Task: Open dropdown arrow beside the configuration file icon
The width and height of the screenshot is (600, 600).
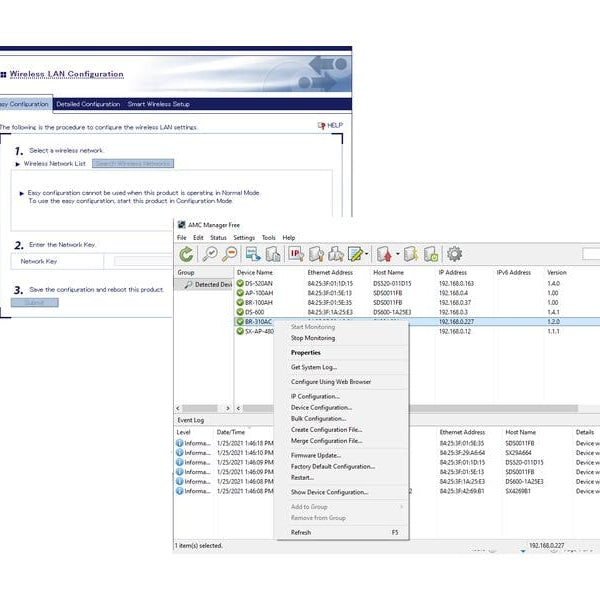Action: pyautogui.click(x=367, y=254)
